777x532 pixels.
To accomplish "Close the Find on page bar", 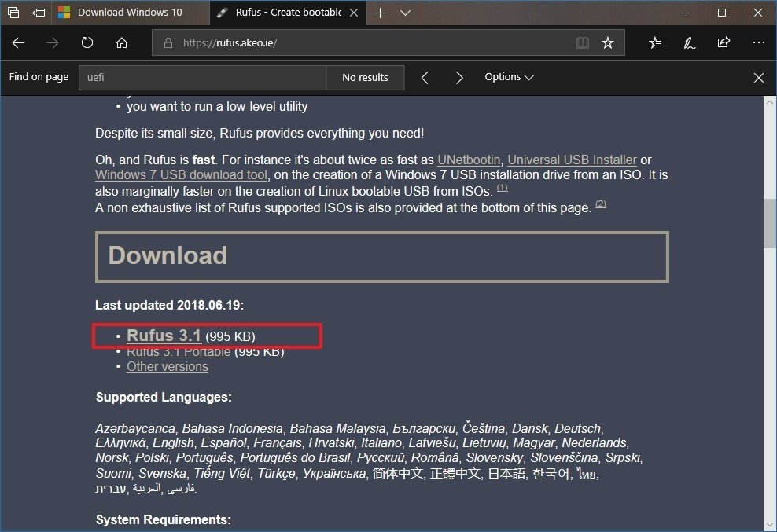I will (x=758, y=77).
